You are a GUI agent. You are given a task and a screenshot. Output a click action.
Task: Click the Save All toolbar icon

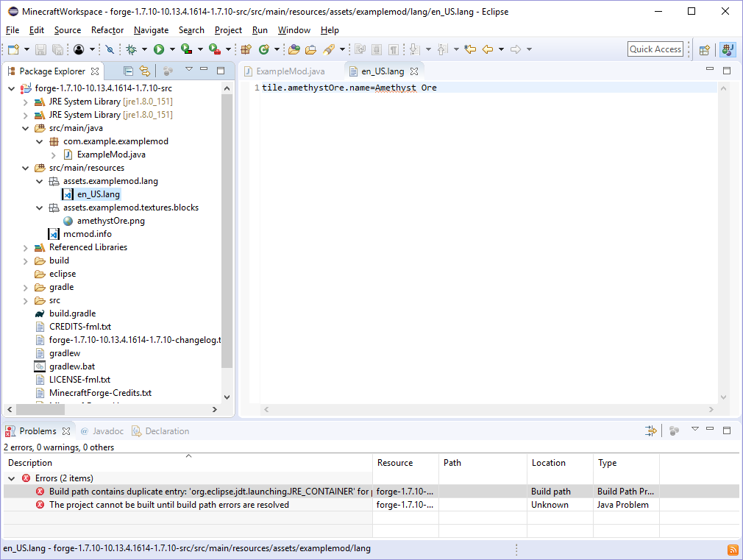coord(57,49)
